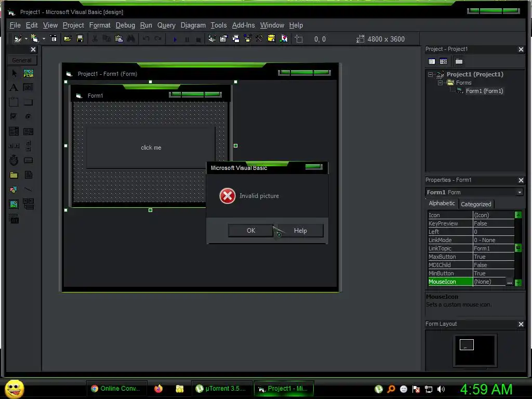Viewport: 532px width, 399px height.
Task: Click the General tab of the toolbox
Action: click(x=22, y=60)
